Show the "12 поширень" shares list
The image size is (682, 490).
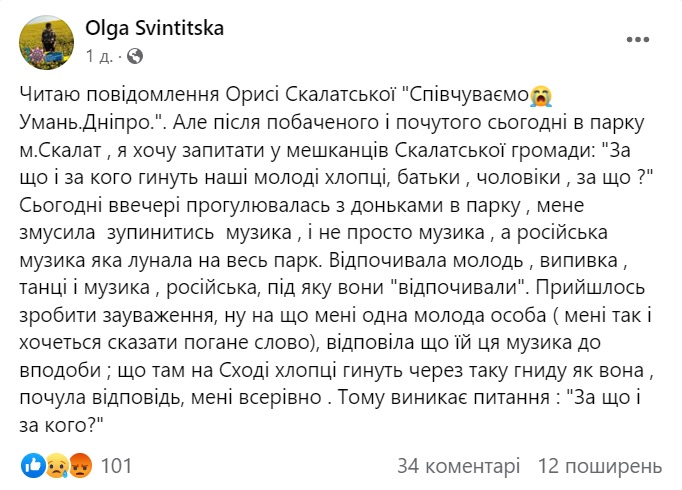point(600,465)
